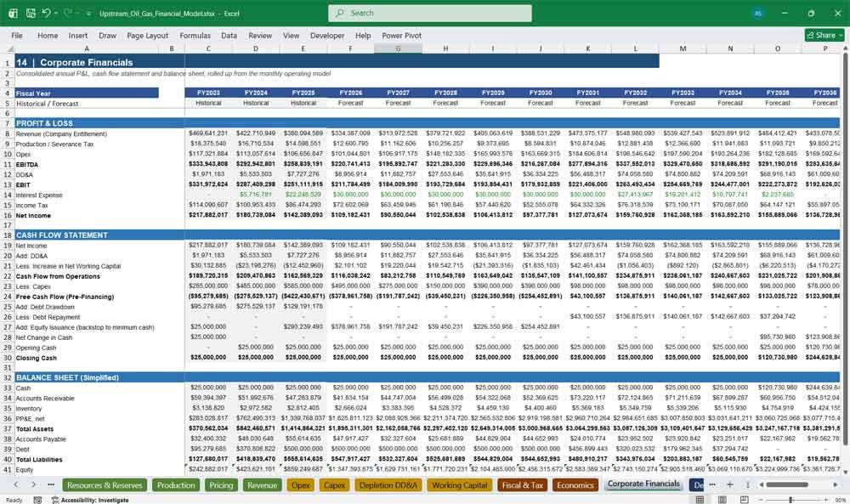Click vertical scrollbar up arrow
The width and height of the screenshot is (850, 504).
point(845,48)
